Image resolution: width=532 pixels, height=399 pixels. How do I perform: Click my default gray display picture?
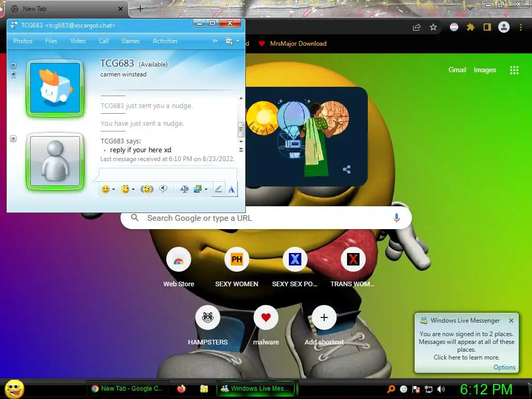[x=55, y=161]
